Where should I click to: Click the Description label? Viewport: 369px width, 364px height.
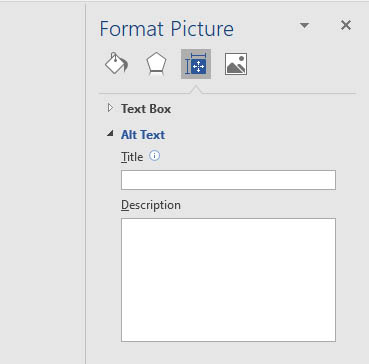click(x=151, y=205)
